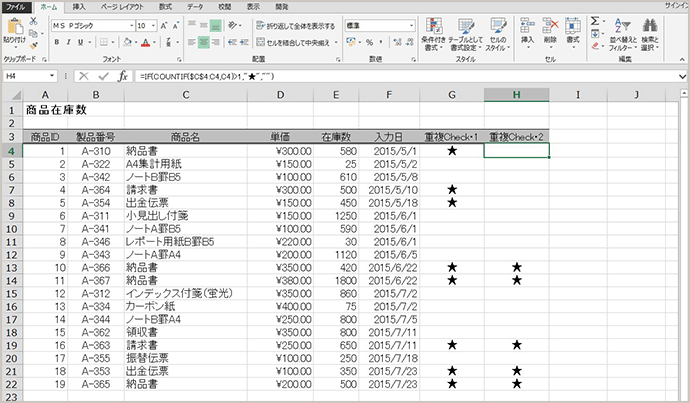The width and height of the screenshot is (690, 403).
Task: Toggle align text left
Action: pyautogui.click(x=191, y=42)
